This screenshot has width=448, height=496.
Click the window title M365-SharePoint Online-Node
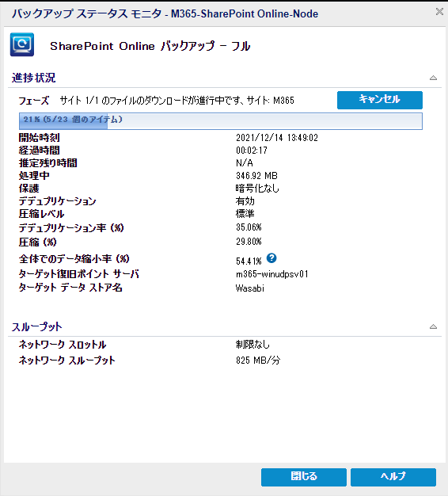(245, 13)
